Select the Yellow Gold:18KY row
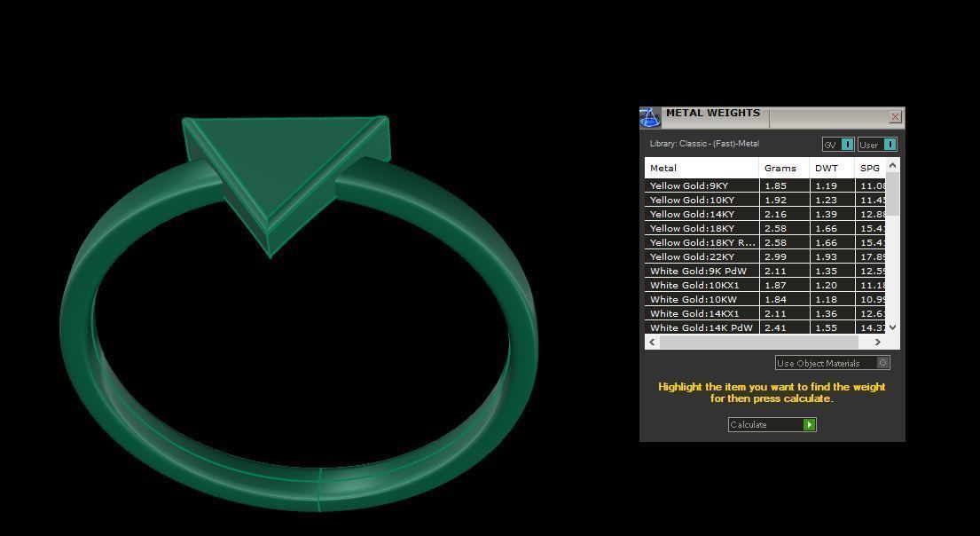This screenshot has width=980, height=536. point(765,228)
